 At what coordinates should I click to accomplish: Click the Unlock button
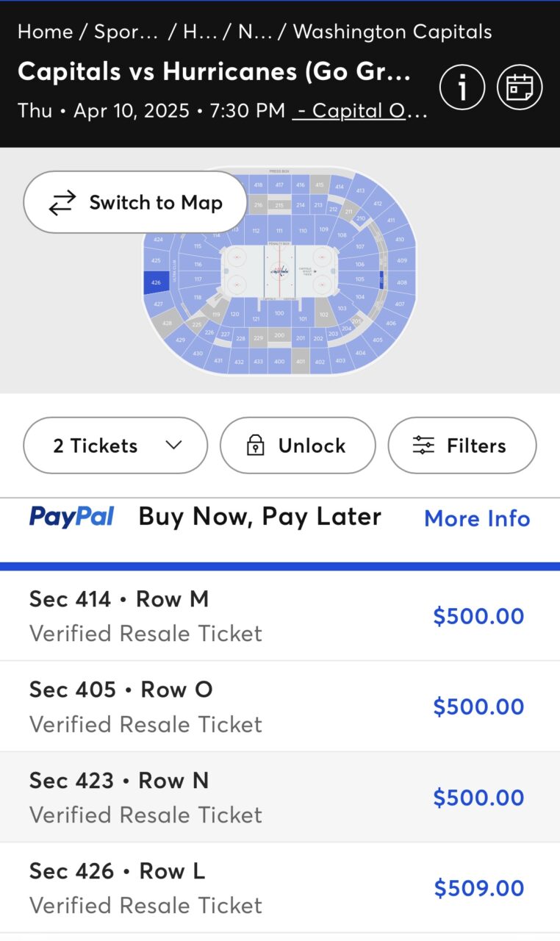pos(298,446)
